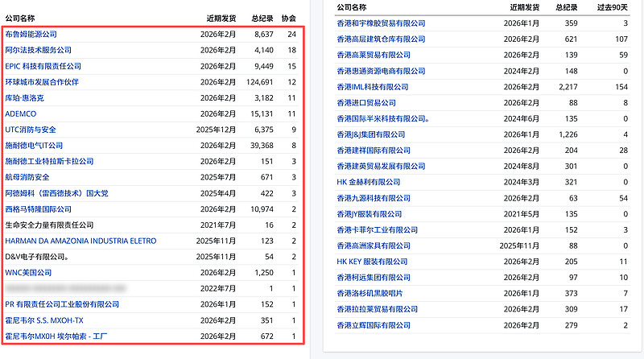
Task: Open 霍尼韦尔MX0H 埃尔帕索 - 工厂 link
Action: click(x=56, y=336)
